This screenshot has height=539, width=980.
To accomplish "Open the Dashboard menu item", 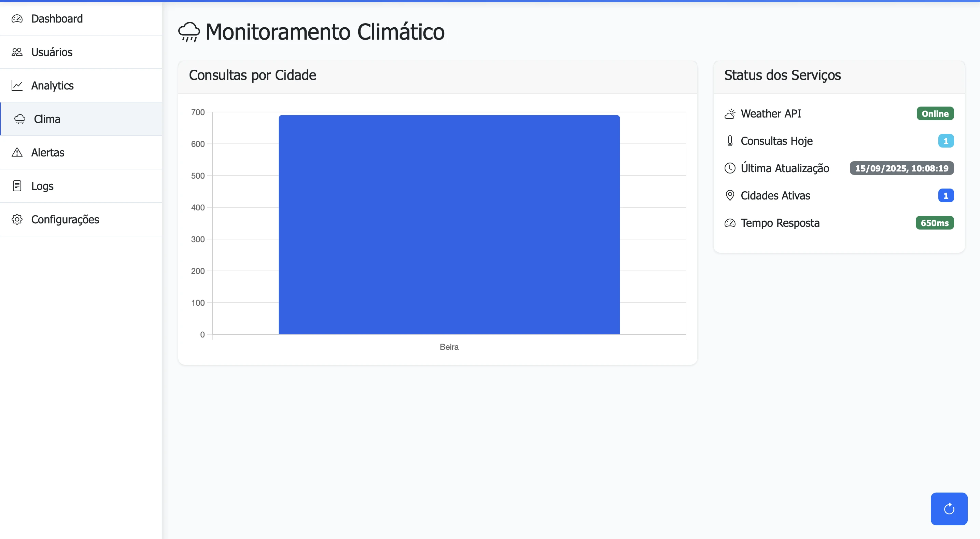I will [x=57, y=19].
